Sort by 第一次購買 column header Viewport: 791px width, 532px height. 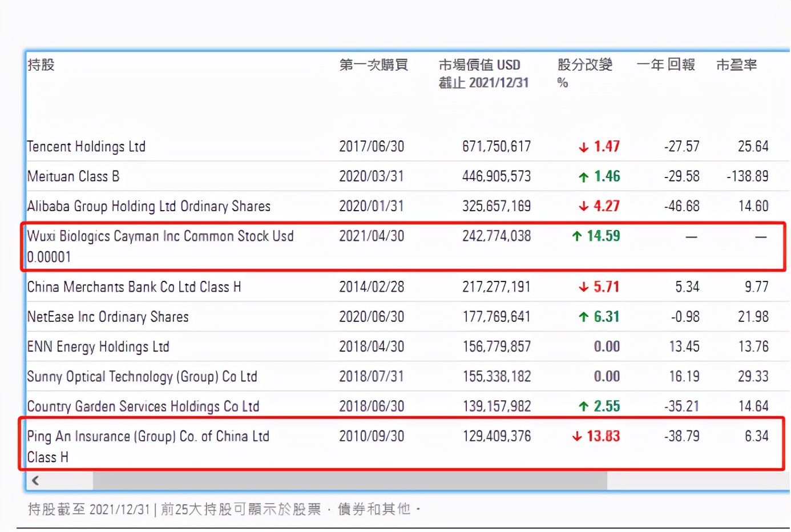click(373, 65)
